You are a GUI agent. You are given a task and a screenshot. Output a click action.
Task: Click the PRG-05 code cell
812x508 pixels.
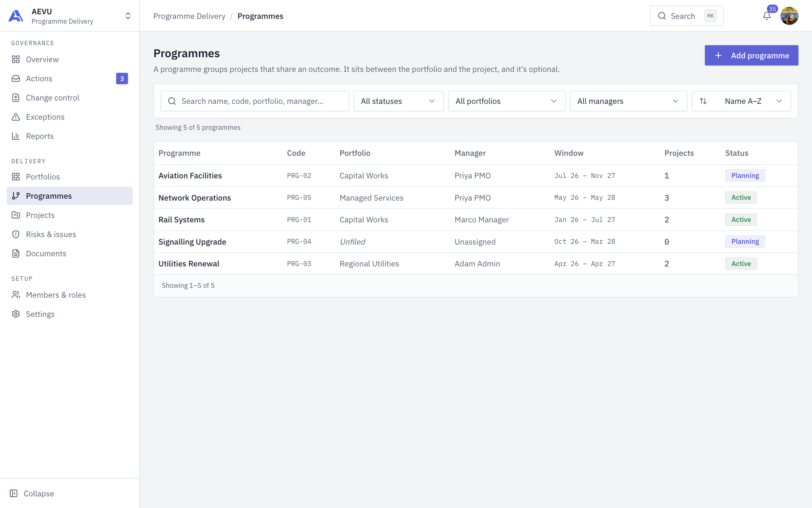pyautogui.click(x=299, y=198)
